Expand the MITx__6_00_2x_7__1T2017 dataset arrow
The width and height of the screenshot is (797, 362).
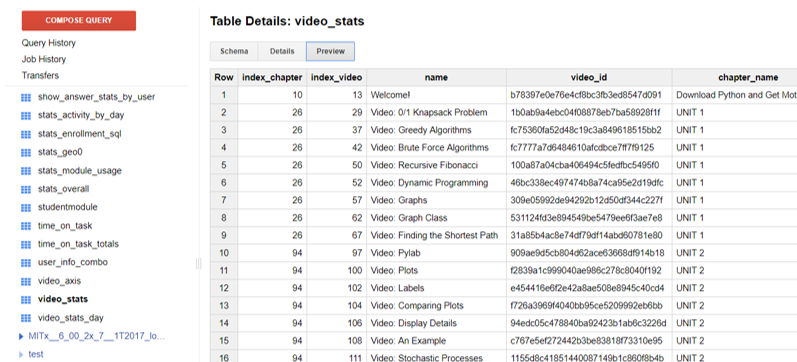(x=21, y=336)
